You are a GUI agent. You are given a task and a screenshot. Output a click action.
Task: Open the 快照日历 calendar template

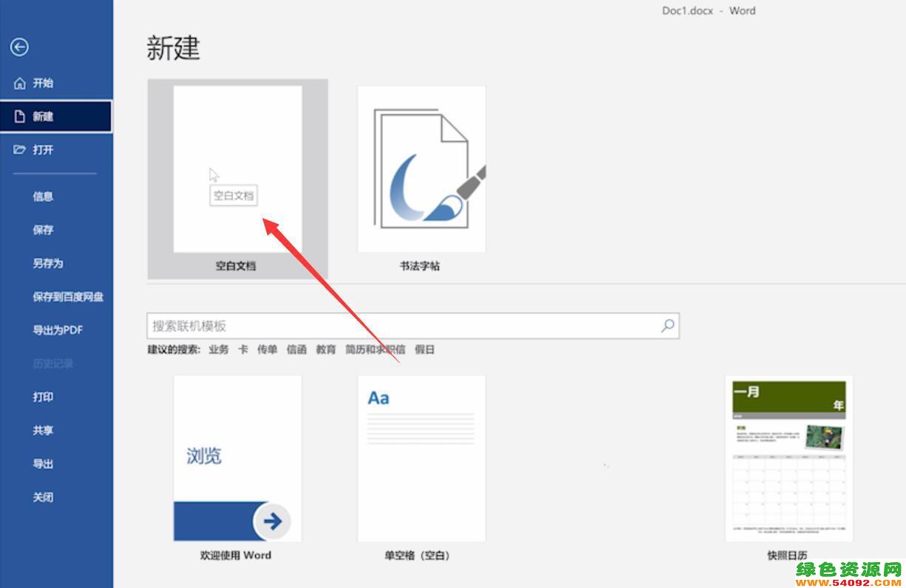pos(789,458)
